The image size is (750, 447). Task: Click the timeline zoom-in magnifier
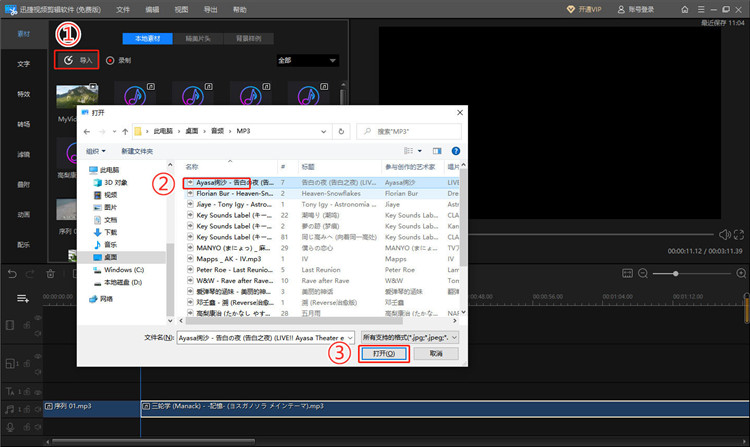tap(741, 273)
